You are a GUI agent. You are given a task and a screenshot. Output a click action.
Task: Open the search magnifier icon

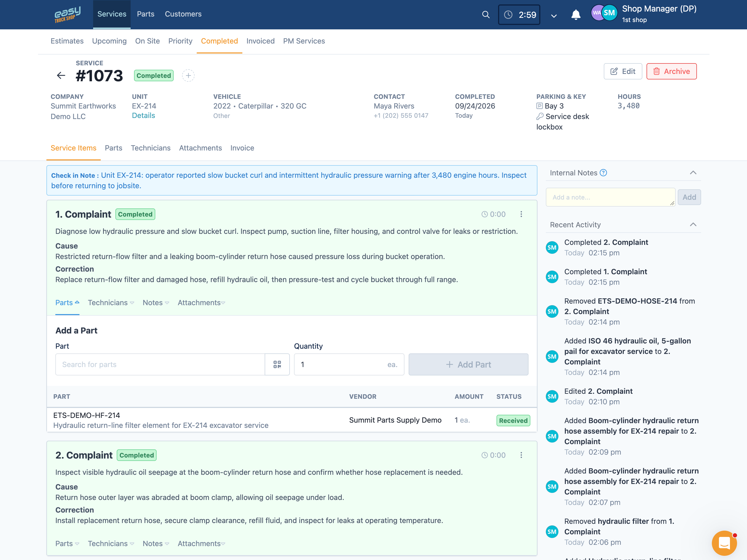pyautogui.click(x=485, y=14)
